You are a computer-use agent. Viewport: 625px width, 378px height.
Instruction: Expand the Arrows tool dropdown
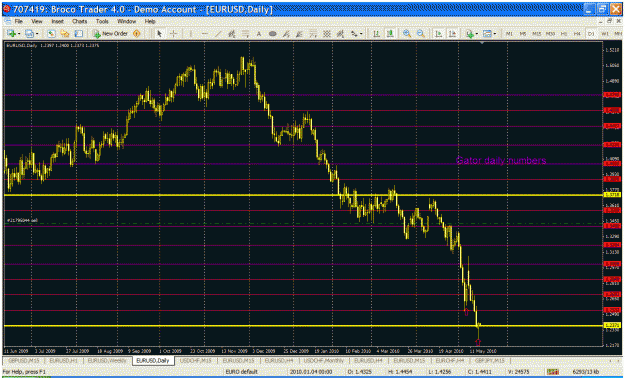tap(361, 34)
